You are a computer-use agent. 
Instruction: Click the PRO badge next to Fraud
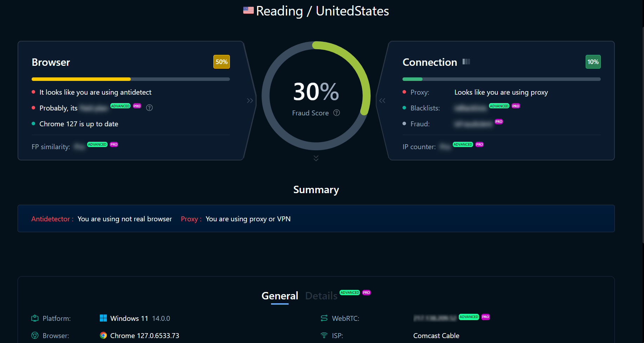[x=499, y=122]
